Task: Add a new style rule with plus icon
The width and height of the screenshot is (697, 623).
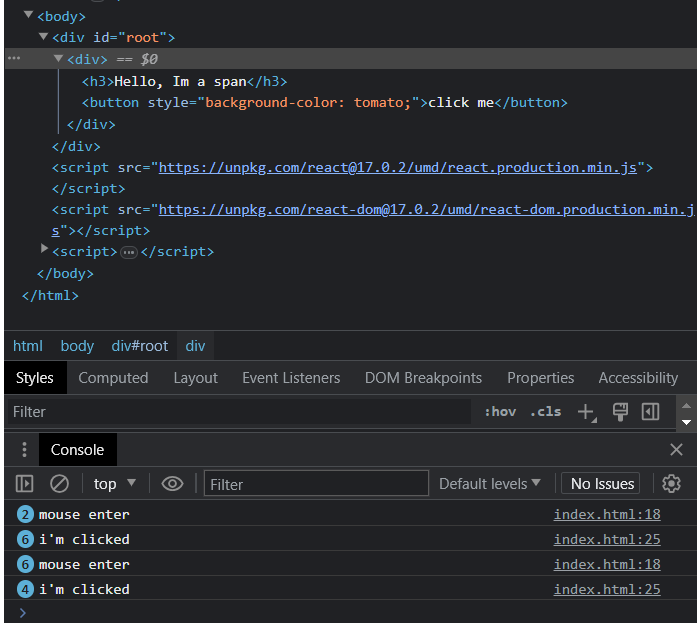Action: [587, 412]
